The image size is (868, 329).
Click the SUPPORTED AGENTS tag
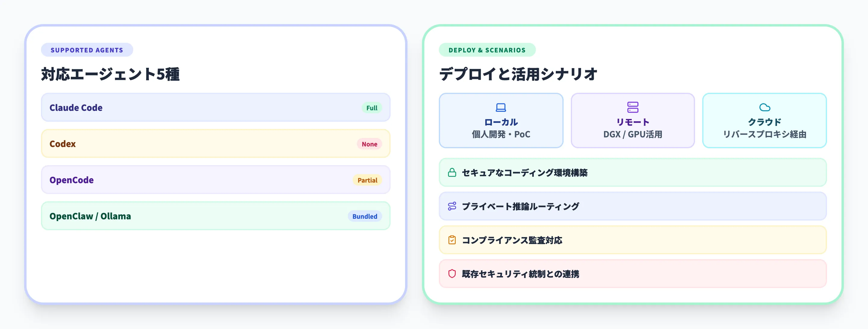point(87,50)
